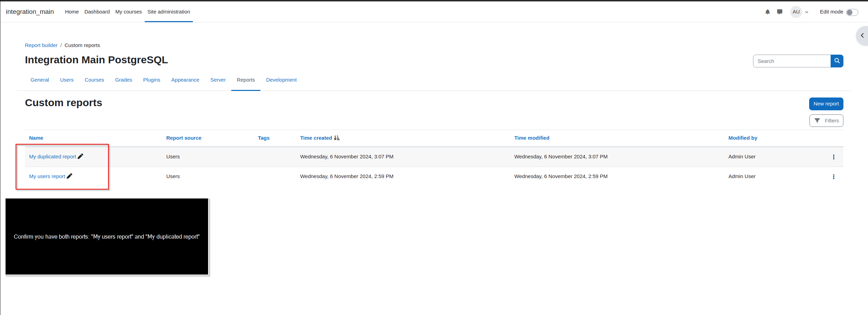Switch to the Grades tab

point(124,80)
